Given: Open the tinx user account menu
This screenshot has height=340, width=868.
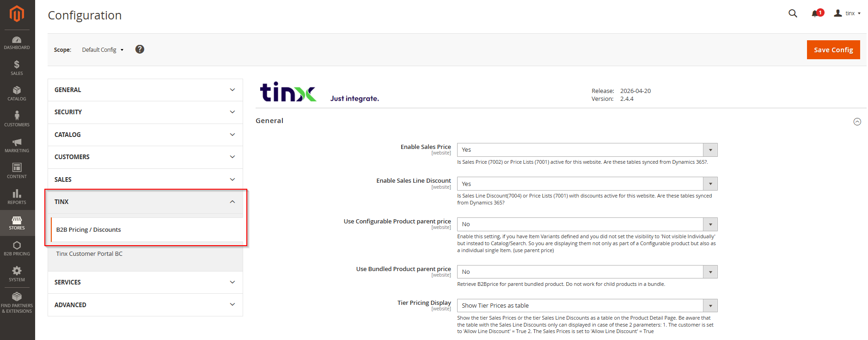Looking at the screenshot, I should (x=847, y=13).
